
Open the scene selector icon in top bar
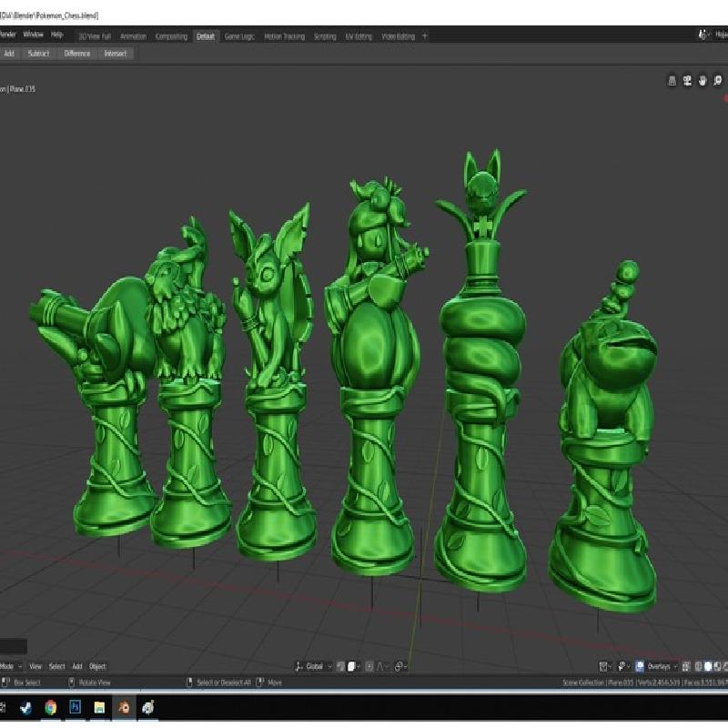click(703, 35)
